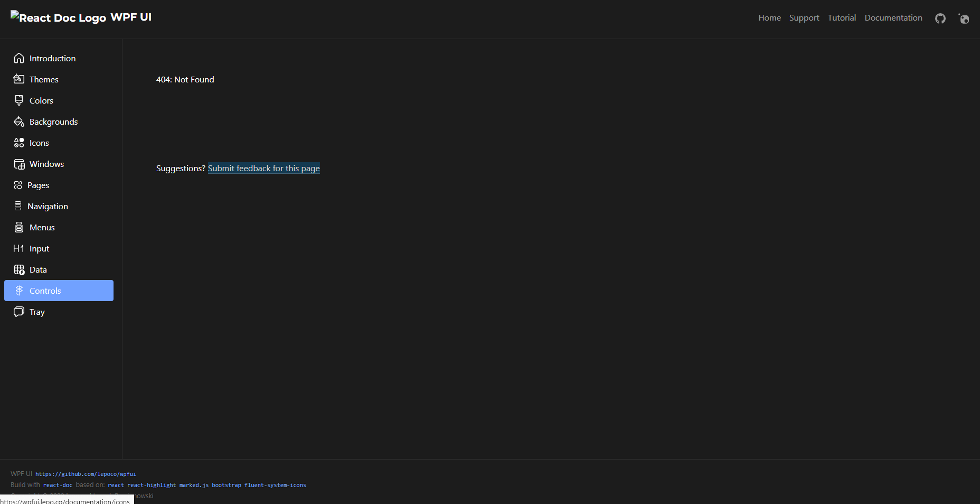The width and height of the screenshot is (980, 504).
Task: Click the home icon beside Introduction
Action: (x=18, y=58)
